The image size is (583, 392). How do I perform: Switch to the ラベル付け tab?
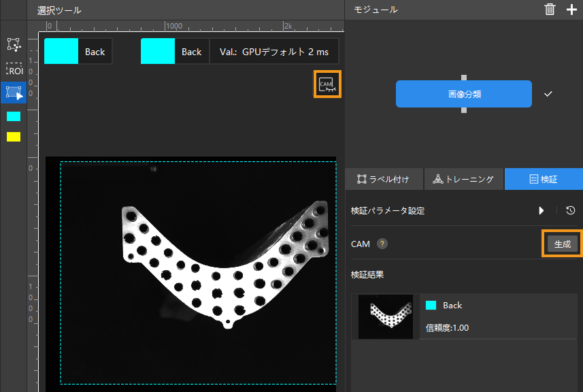point(384,180)
